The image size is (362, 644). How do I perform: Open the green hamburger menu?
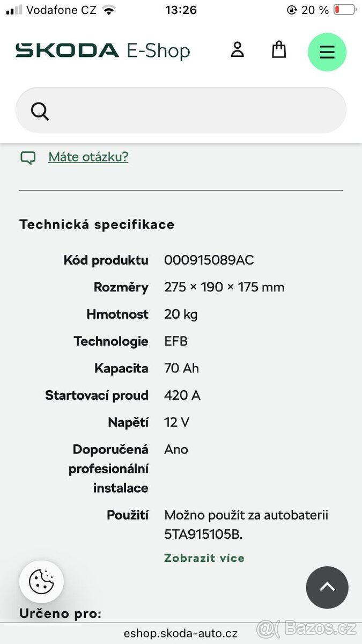point(327,52)
